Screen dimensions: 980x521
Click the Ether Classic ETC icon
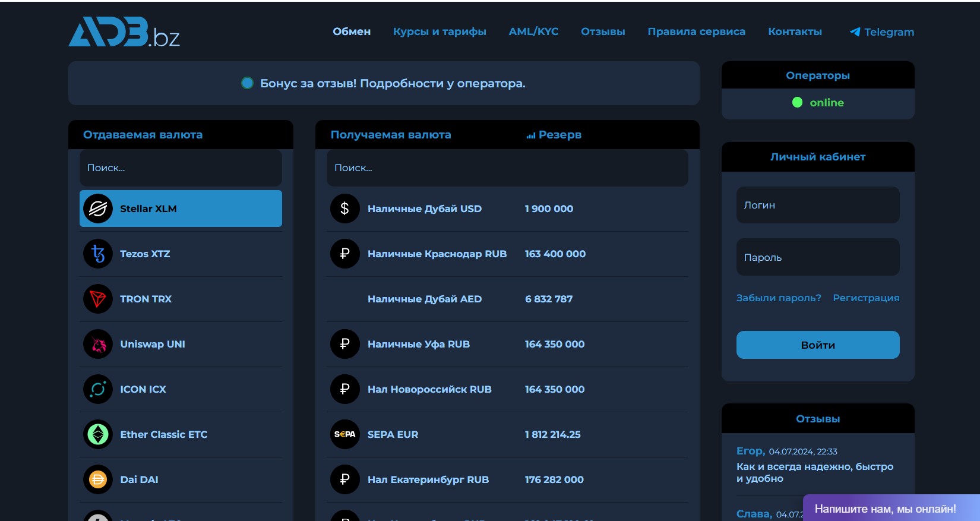(x=98, y=434)
